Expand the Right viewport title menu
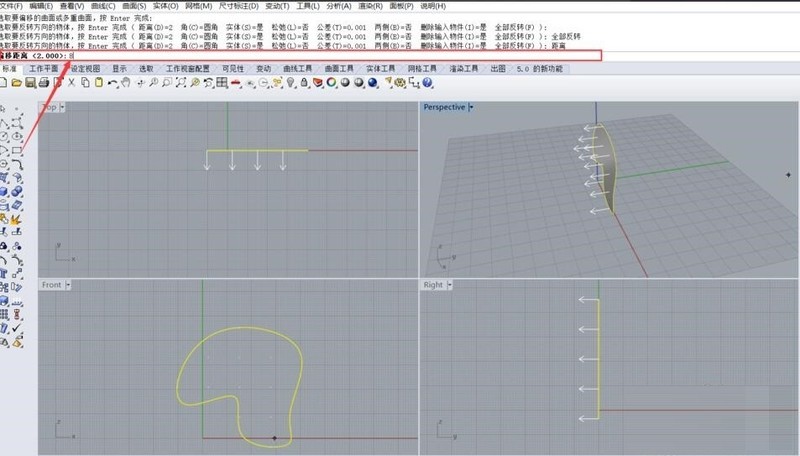Screen dimensions: 800x456 click(449, 285)
